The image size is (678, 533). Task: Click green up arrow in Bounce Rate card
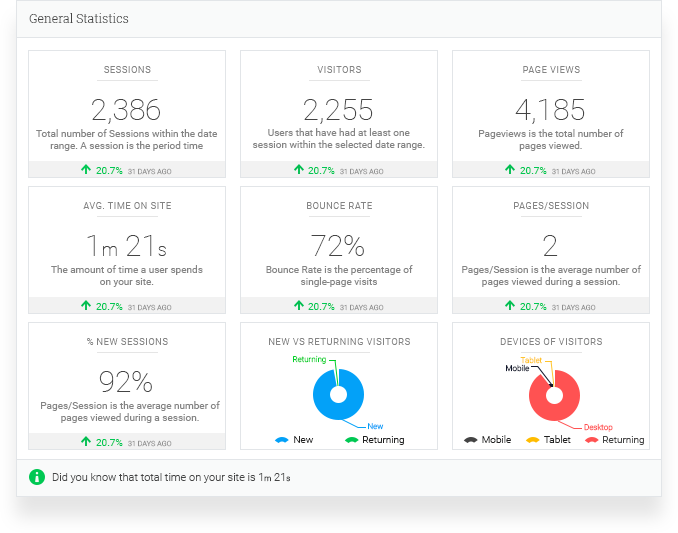click(298, 306)
